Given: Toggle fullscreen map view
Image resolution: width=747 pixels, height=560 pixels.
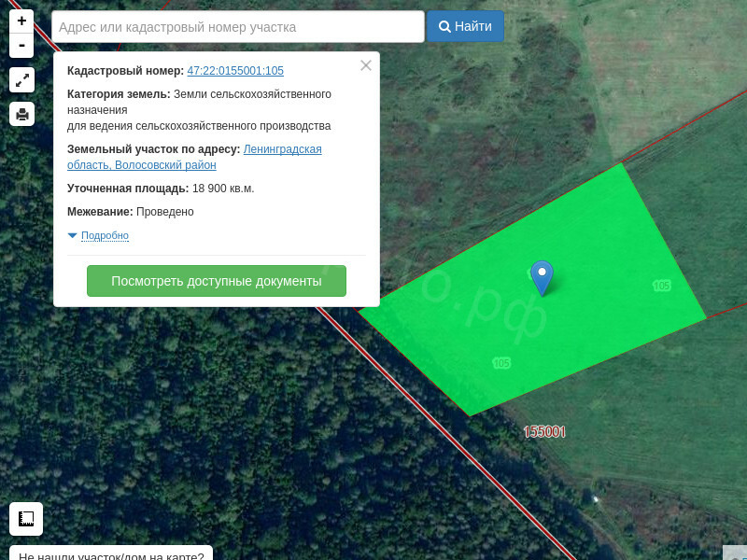Looking at the screenshot, I should pyautogui.click(x=21, y=80).
